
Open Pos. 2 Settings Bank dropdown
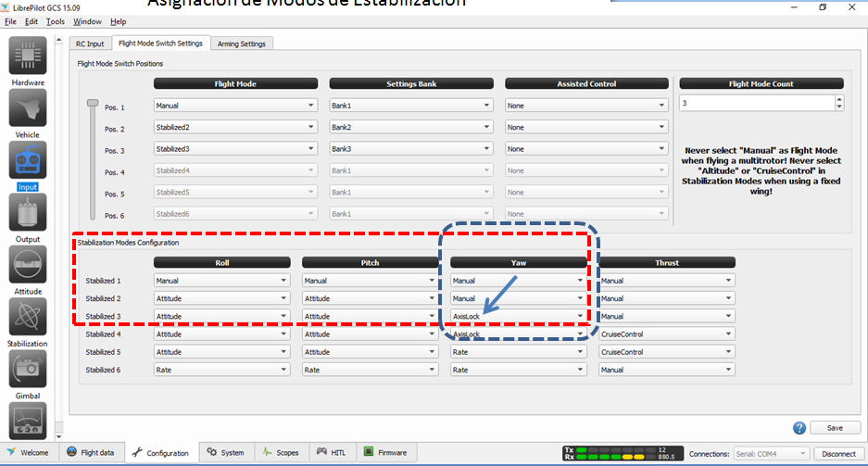[410, 128]
